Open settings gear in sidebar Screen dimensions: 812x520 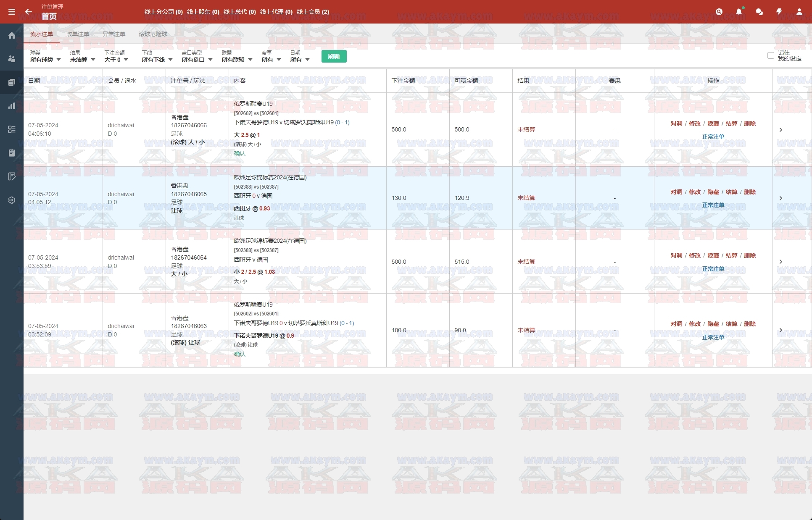pyautogui.click(x=12, y=200)
